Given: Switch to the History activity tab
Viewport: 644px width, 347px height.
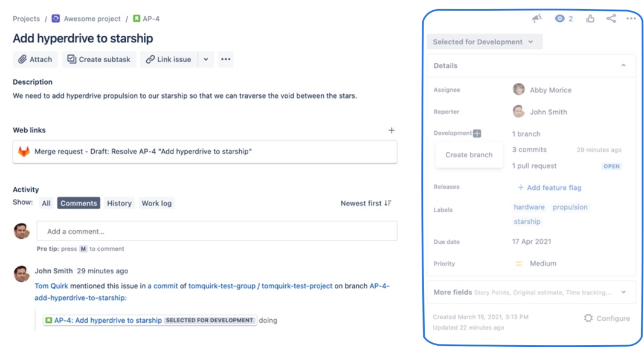Looking at the screenshot, I should tap(119, 203).
